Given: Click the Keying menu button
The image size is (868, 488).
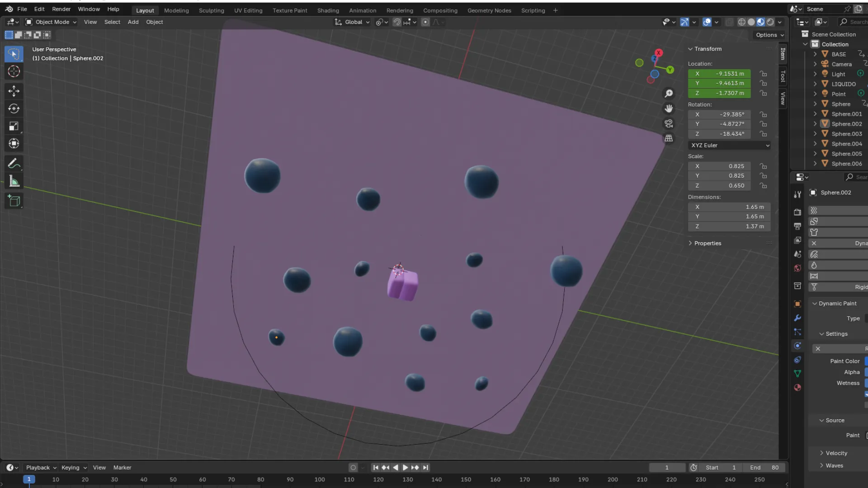Looking at the screenshot, I should coord(74,468).
